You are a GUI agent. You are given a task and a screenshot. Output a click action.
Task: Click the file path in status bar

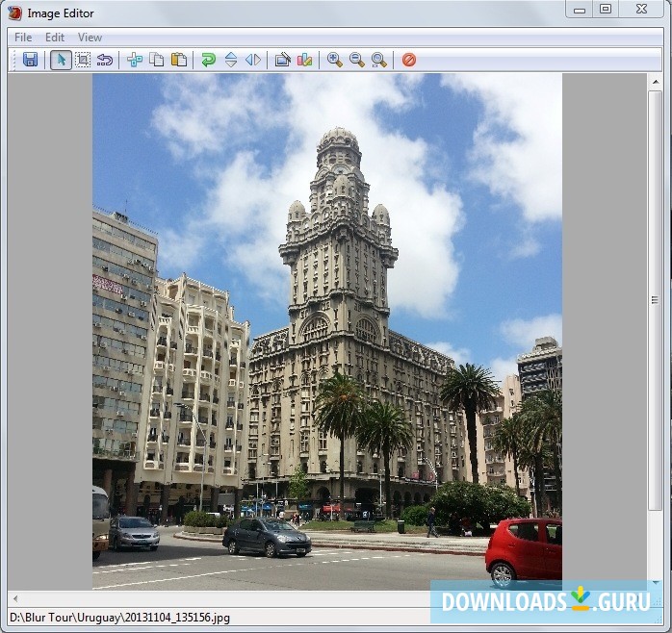click(x=119, y=618)
